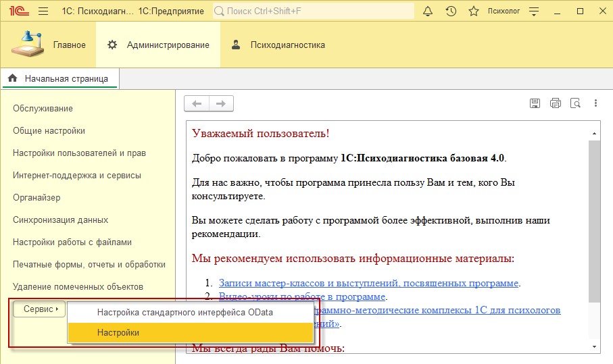Open the Психодиагностика section
613x364 pixels.
click(x=288, y=45)
